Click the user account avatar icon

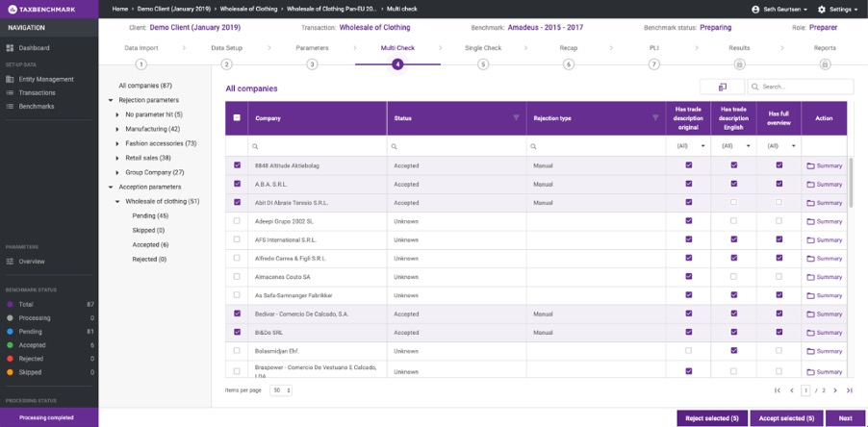(755, 10)
